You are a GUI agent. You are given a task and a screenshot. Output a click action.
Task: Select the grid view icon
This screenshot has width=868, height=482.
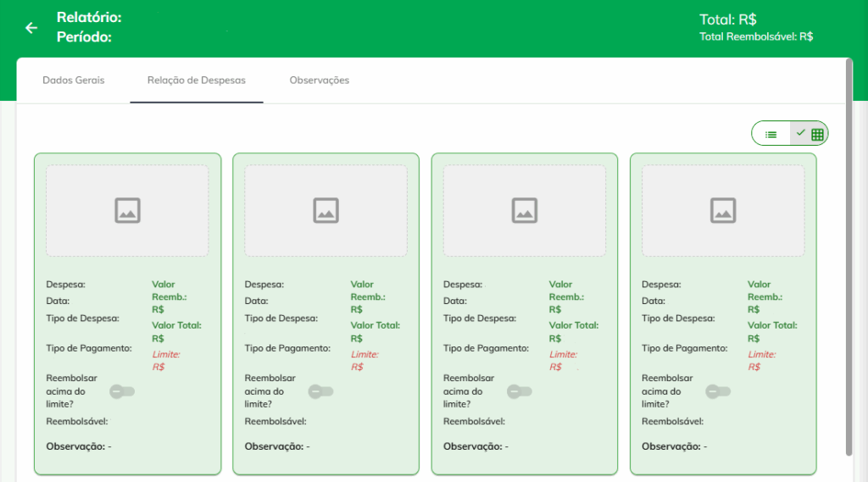tap(810, 134)
